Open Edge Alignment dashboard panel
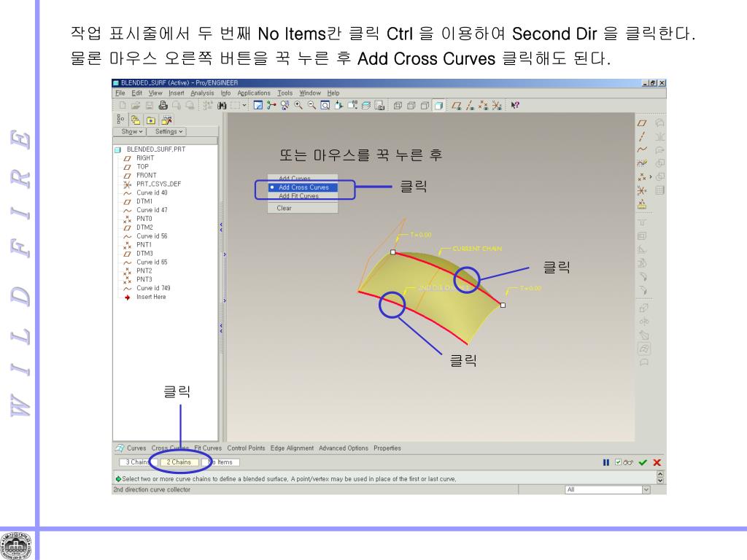The width and height of the screenshot is (747, 560). click(x=292, y=448)
